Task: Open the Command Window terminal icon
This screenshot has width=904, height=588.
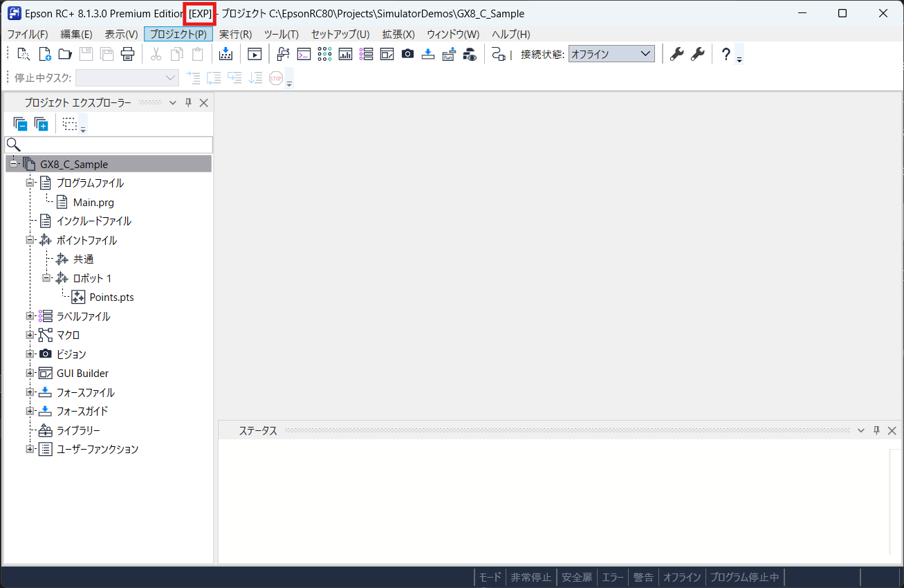Action: click(304, 54)
